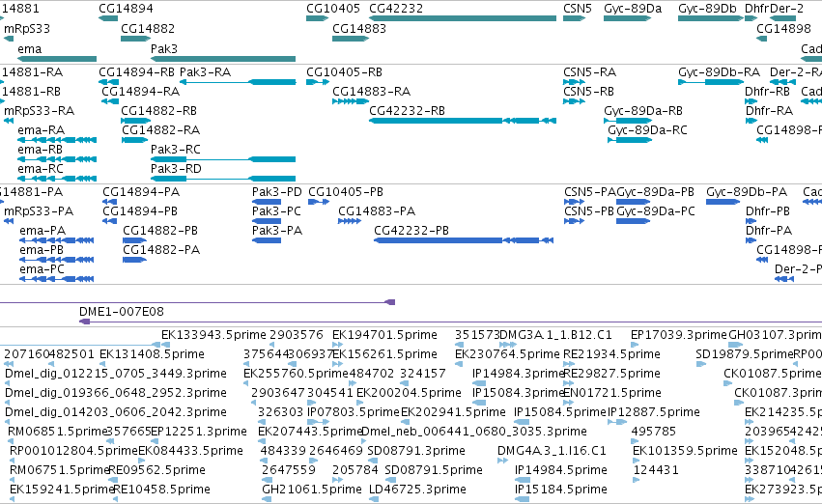Select the "EK101359.5prime" EST label

685,451
